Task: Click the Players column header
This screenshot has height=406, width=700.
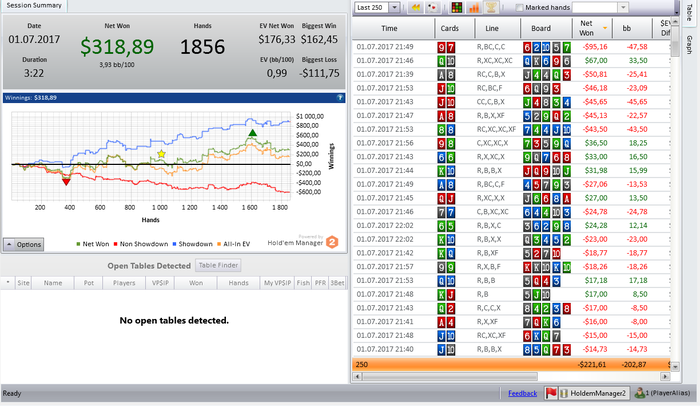Action: 124,283
